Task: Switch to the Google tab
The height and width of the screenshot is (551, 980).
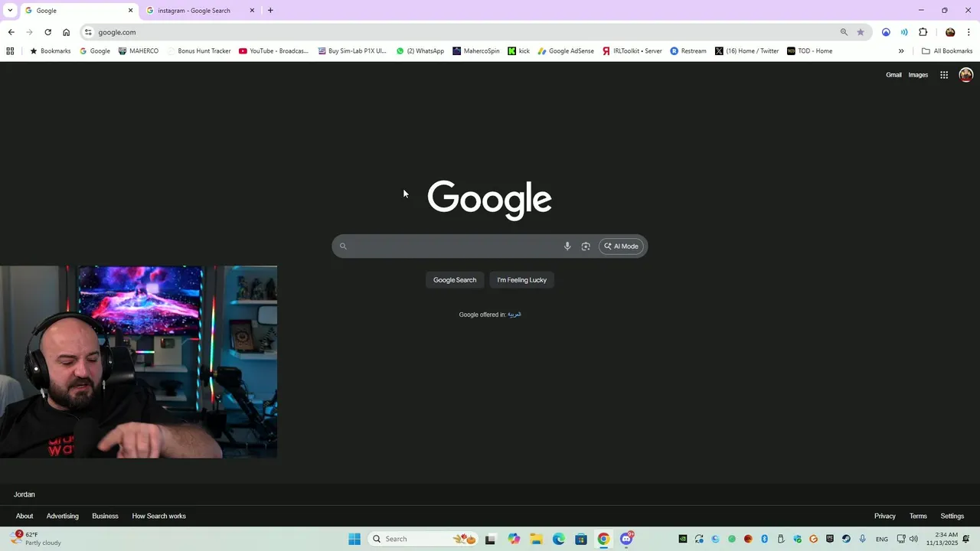Action: (79, 11)
